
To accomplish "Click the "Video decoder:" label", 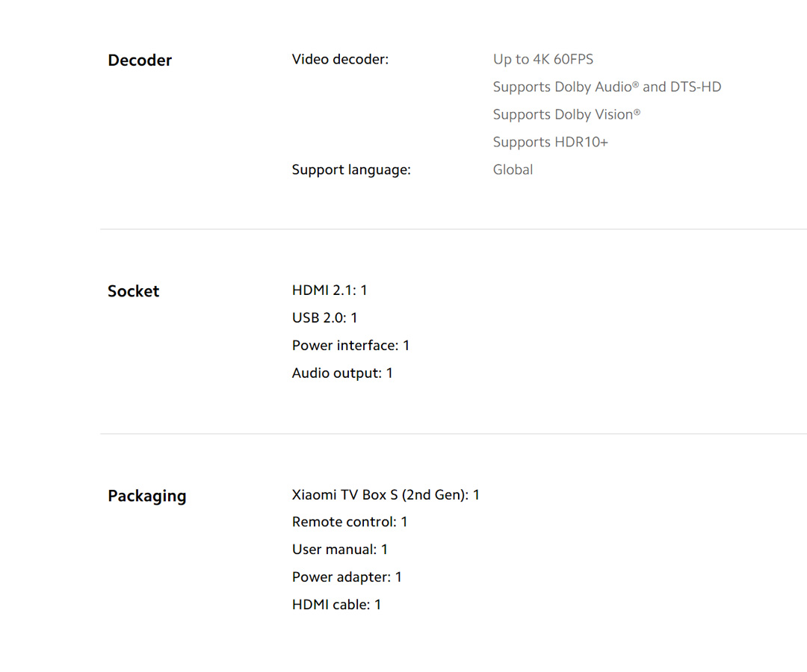I will (x=340, y=59).
